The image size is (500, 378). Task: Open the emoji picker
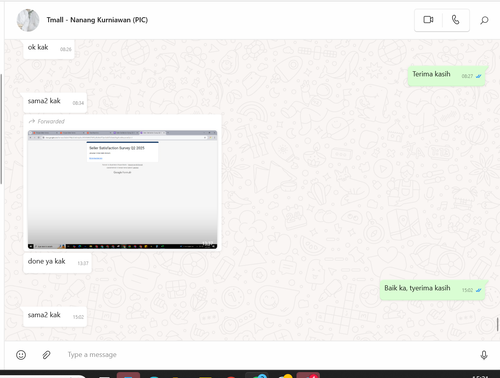[x=21, y=355]
